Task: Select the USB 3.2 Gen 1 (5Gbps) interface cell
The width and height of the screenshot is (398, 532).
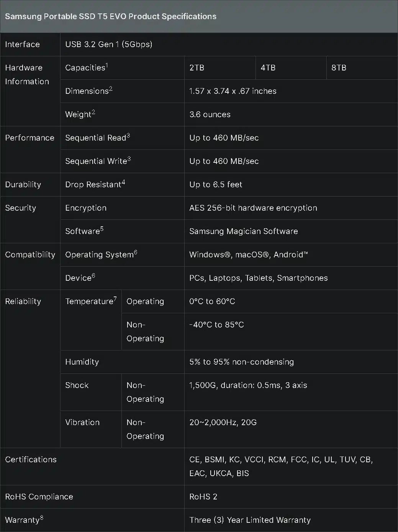Action: 229,44
